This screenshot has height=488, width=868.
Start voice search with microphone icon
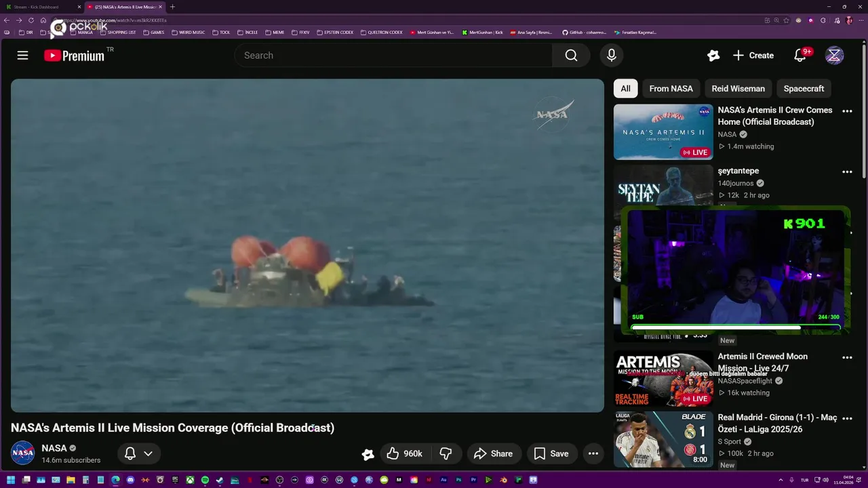coord(611,56)
